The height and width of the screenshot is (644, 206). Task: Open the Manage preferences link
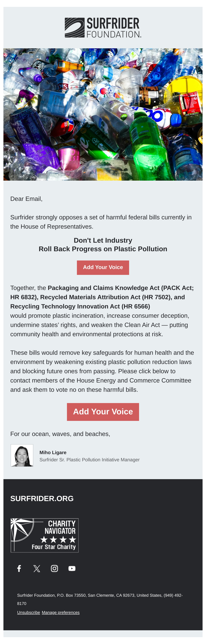coord(61,612)
